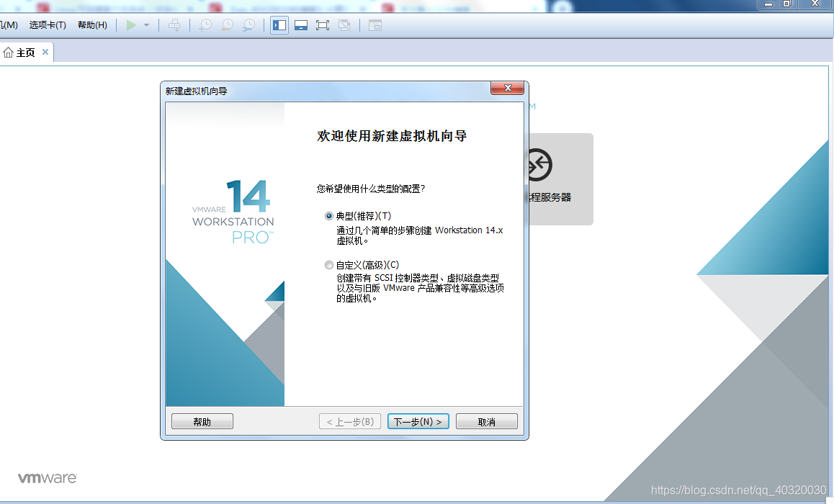Click the 帮助 button in wizard
This screenshot has width=834, height=504.
pos(202,422)
